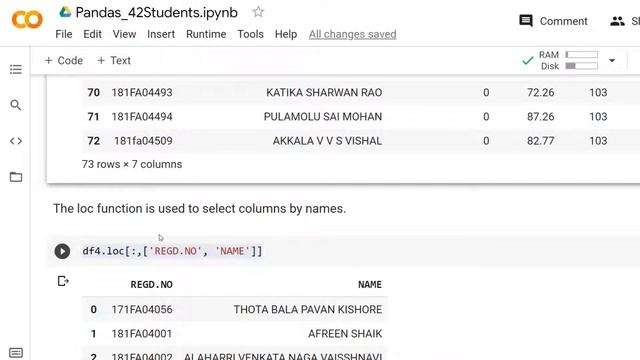Open the Runtime menu
Viewport: 640px width, 360px height.
click(x=206, y=34)
